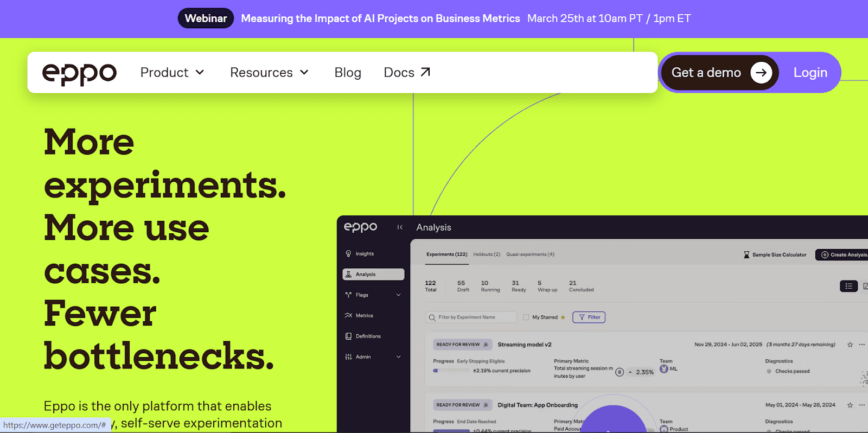
Task: Click the B variant circle icon next to 2.35%
Action: [620, 372]
